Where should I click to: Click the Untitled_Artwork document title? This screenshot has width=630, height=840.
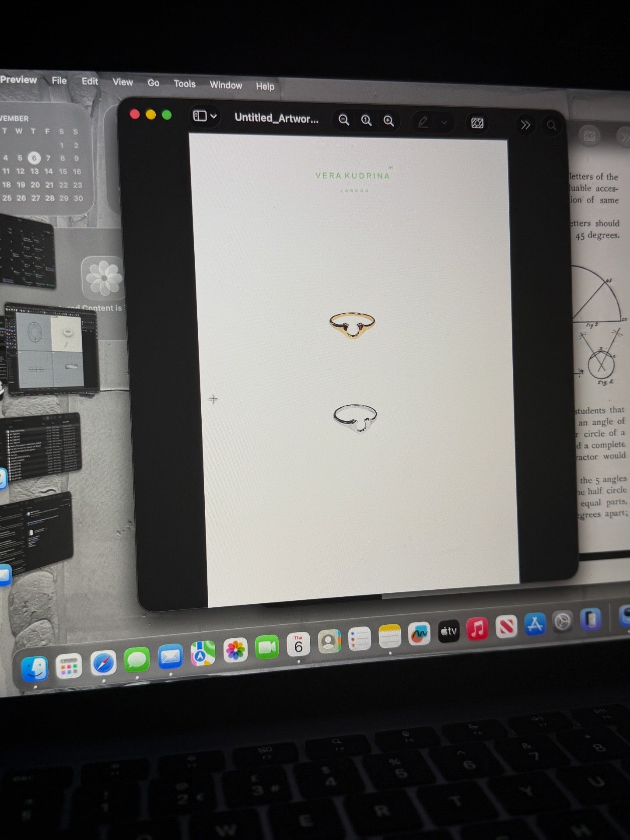pyautogui.click(x=276, y=118)
